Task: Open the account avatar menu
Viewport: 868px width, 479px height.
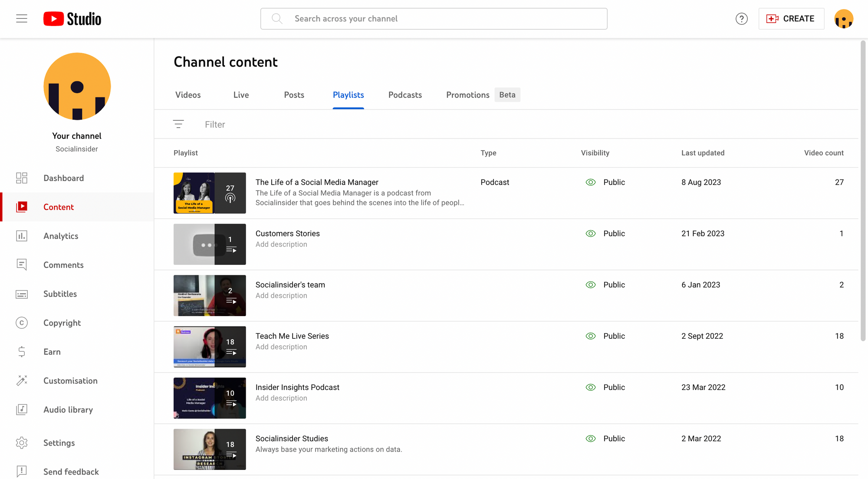Action: click(844, 19)
